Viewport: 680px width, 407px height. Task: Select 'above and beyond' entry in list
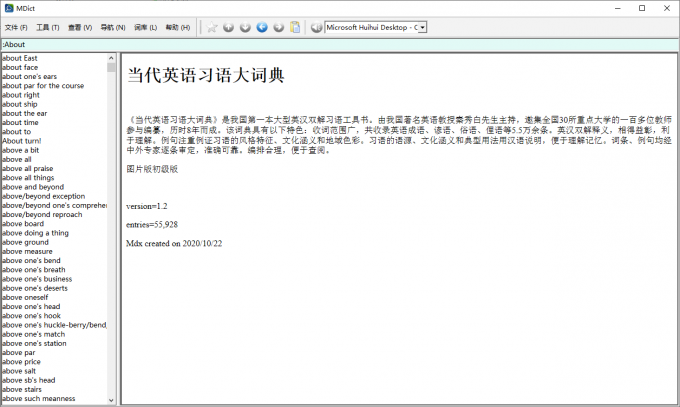coord(33,187)
